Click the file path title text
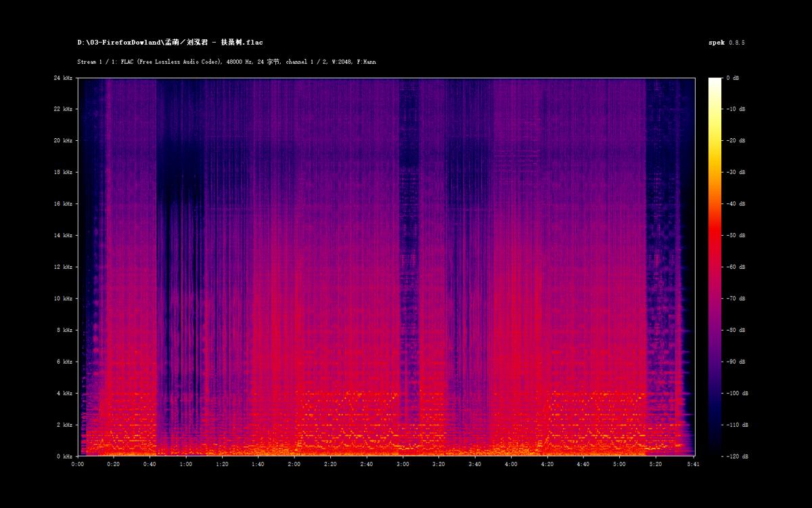812x508 pixels. click(x=170, y=43)
